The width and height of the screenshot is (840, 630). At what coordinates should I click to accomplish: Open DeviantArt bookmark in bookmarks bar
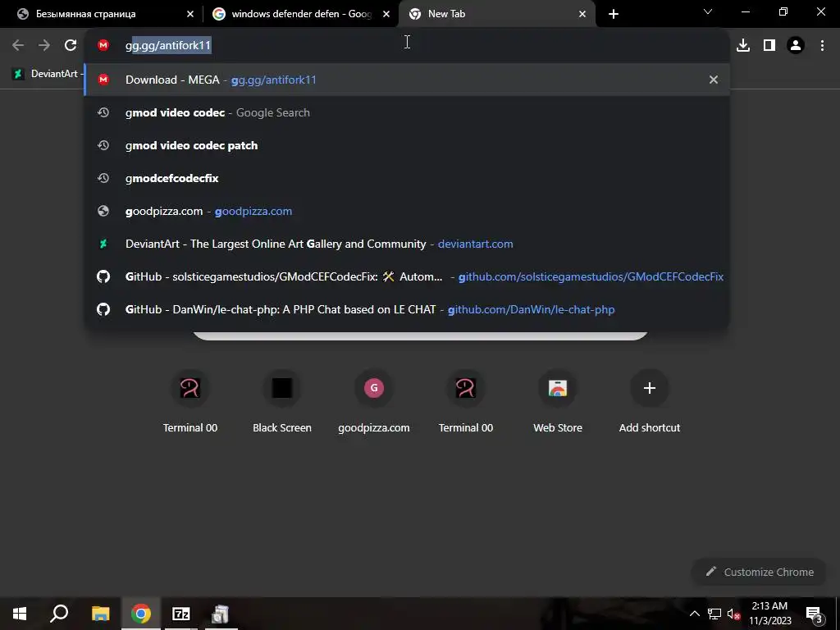coord(46,74)
